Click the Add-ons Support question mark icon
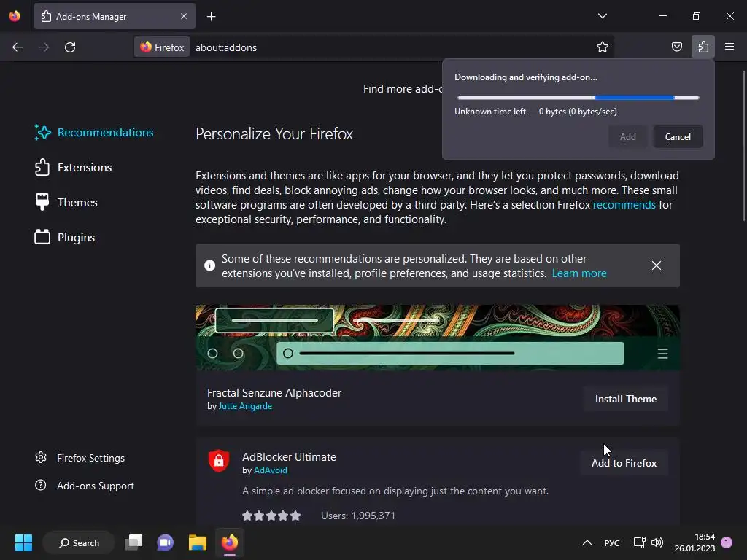The height and width of the screenshot is (560, 747). click(41, 485)
